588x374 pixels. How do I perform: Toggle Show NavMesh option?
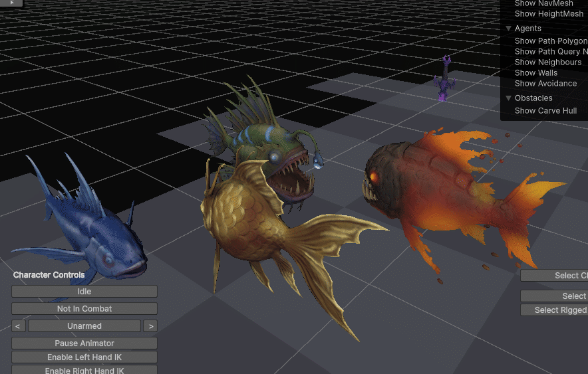(x=543, y=3)
